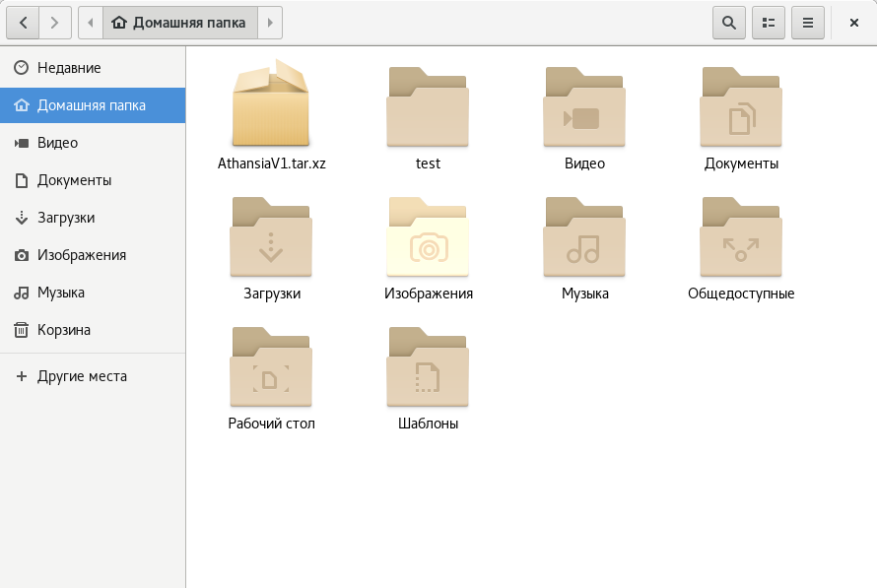
Task: Open the search magnifier button
Action: [x=729, y=23]
